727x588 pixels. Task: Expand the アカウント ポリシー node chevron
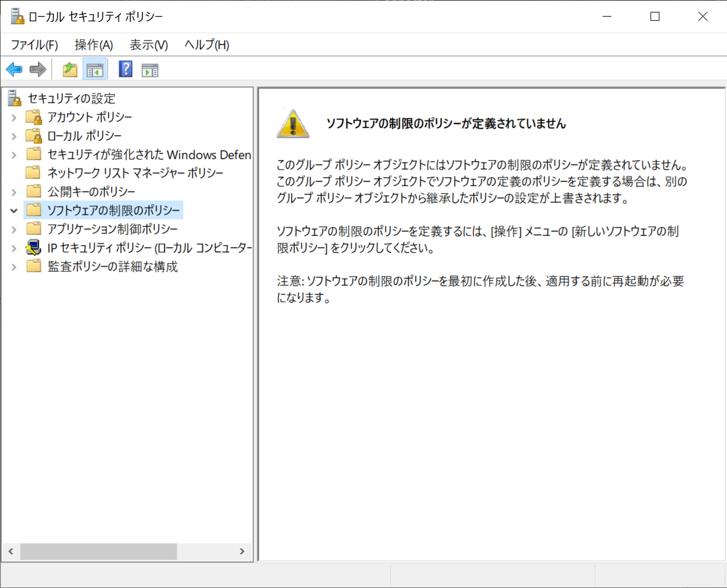(x=14, y=117)
